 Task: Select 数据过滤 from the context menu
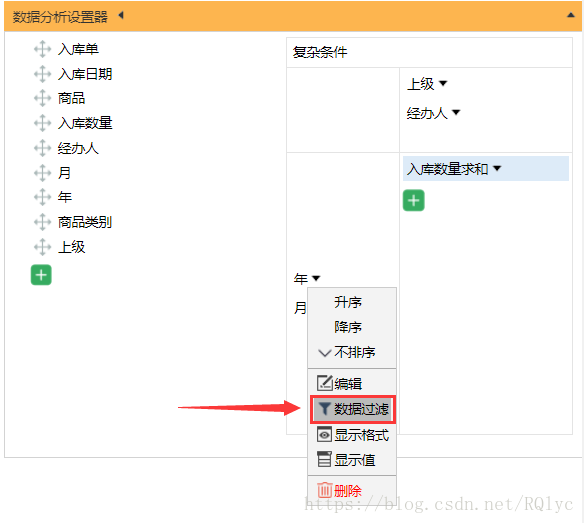tap(353, 409)
